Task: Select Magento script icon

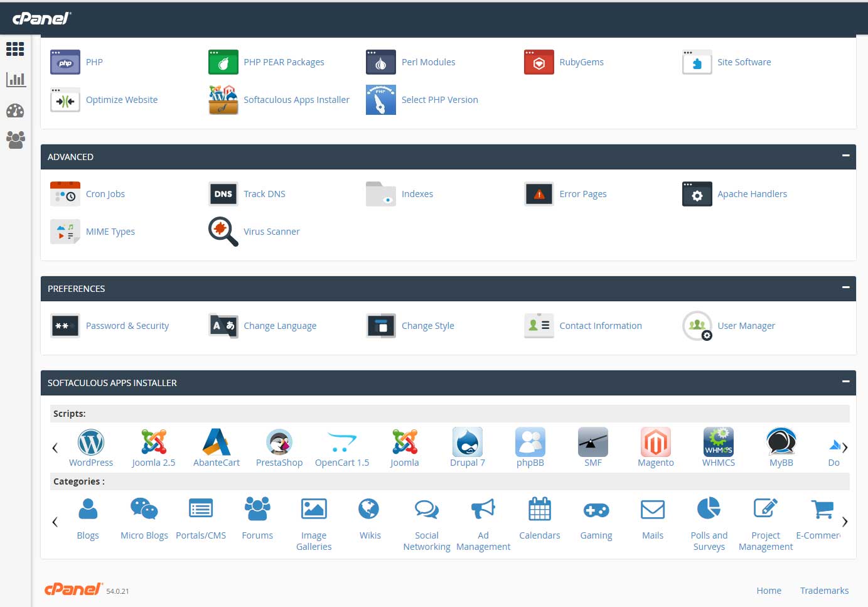Action: 656,443
